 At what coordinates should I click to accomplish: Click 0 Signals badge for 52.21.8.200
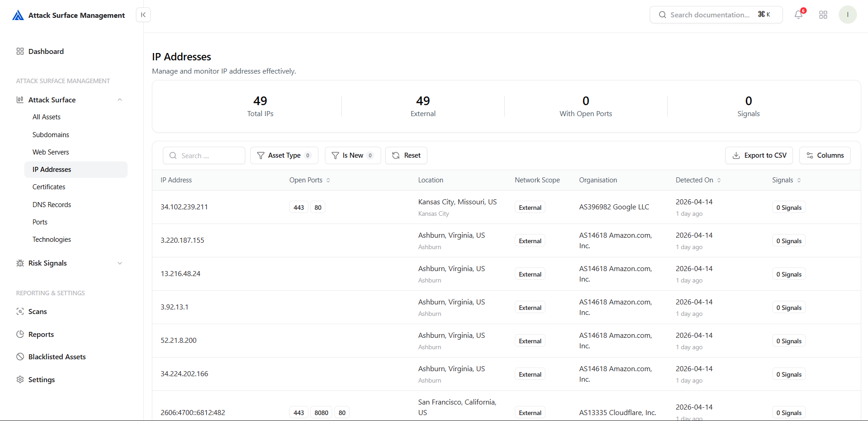tap(789, 341)
